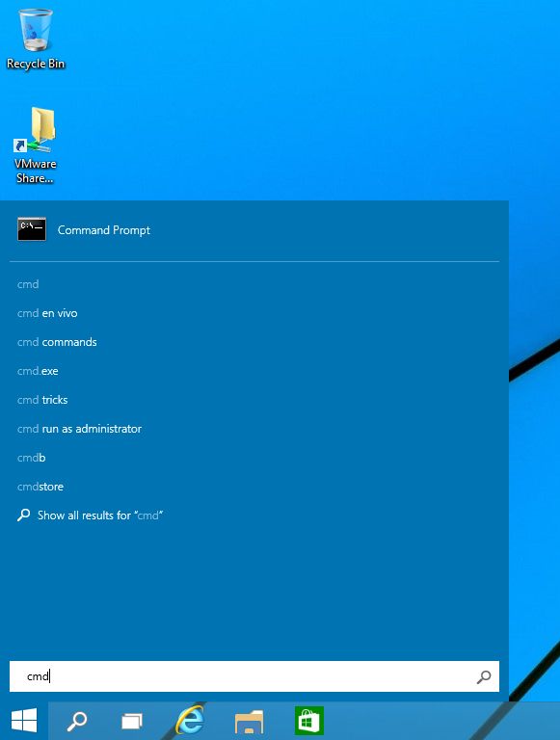Click the magnifier icon in search box
The image size is (560, 740).
[x=484, y=676]
